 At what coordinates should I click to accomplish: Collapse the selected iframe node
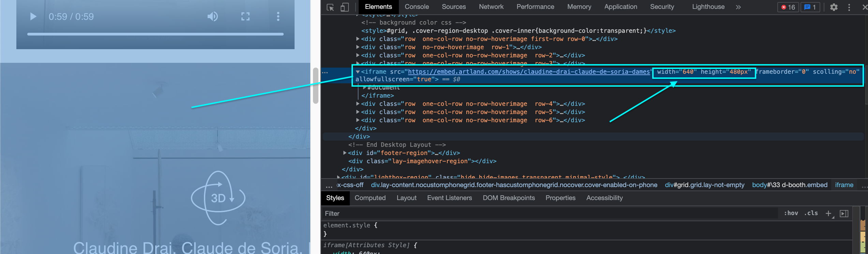coord(358,72)
